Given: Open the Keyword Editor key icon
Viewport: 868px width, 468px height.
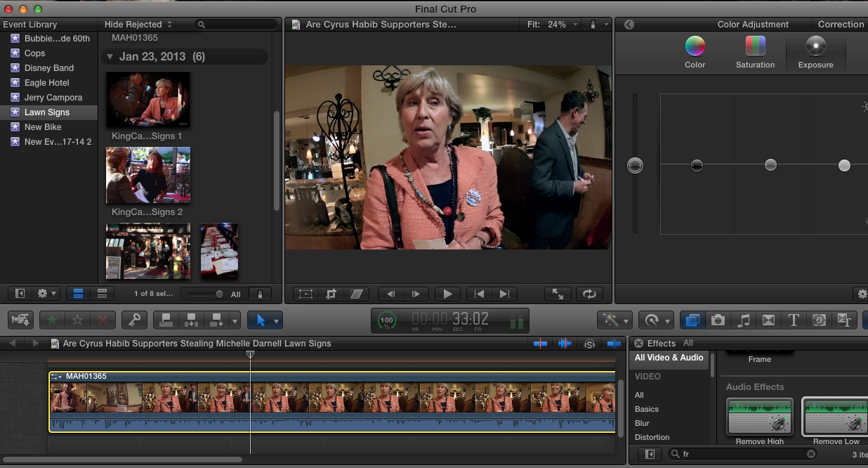Looking at the screenshot, I should coord(133,320).
